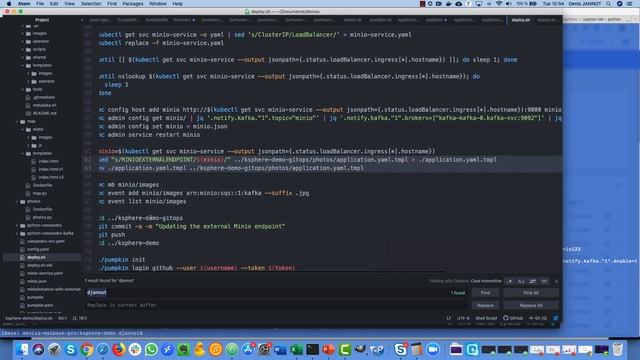
Task: Change the Shell Script grammar in the status bar
Action: tap(486, 318)
